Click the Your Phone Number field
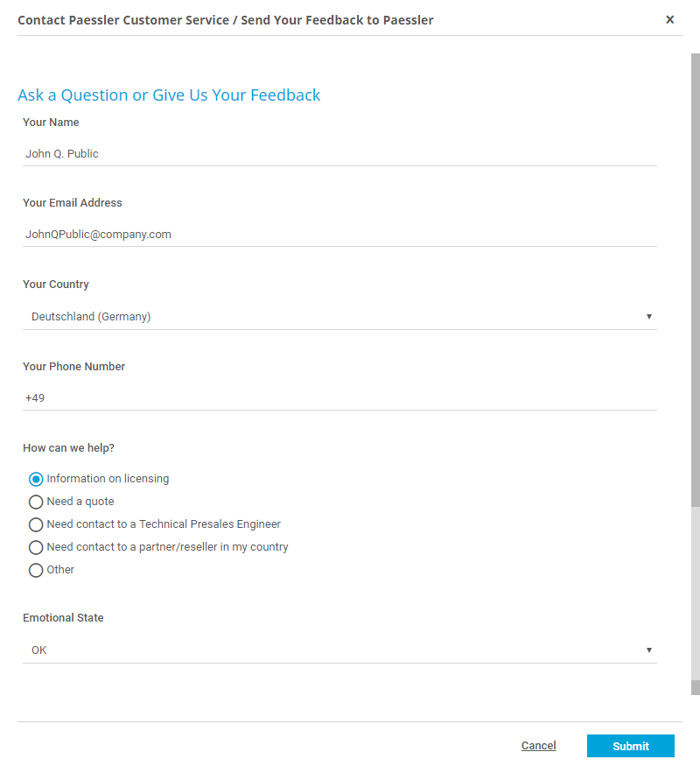 click(x=339, y=397)
